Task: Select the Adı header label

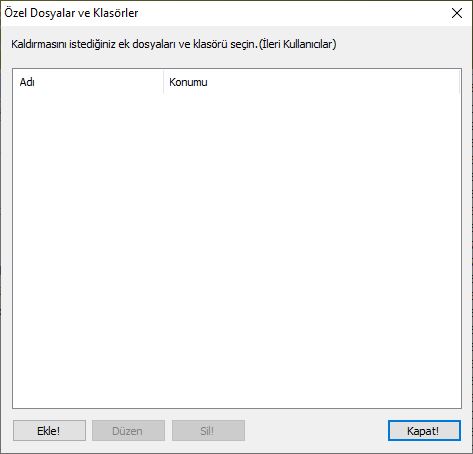Action: tap(27, 82)
